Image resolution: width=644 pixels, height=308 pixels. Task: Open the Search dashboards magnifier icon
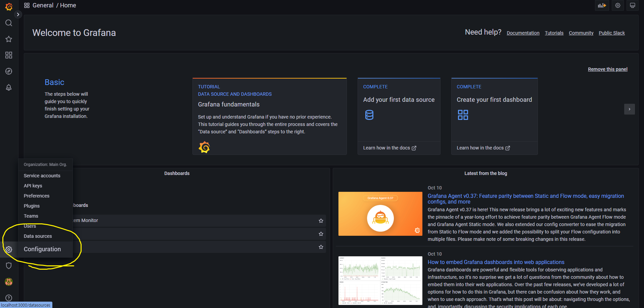[x=9, y=23]
